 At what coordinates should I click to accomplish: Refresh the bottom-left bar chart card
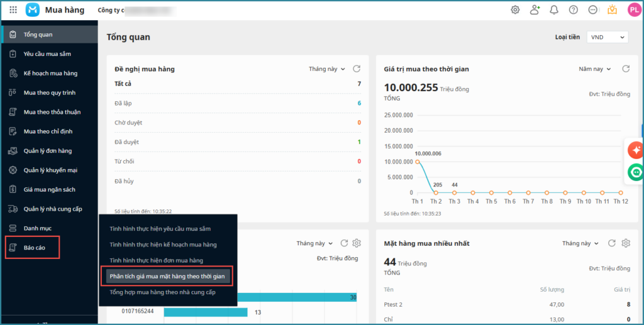344,243
